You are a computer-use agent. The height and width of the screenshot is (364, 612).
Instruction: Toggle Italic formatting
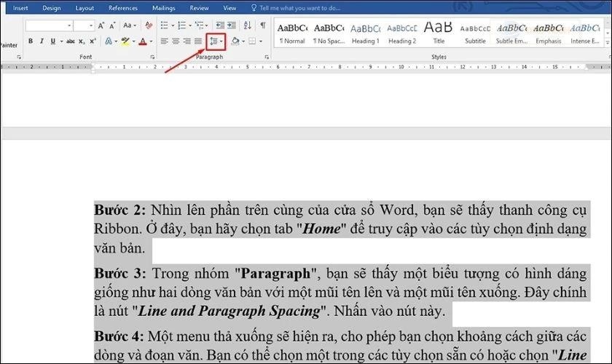(42, 41)
